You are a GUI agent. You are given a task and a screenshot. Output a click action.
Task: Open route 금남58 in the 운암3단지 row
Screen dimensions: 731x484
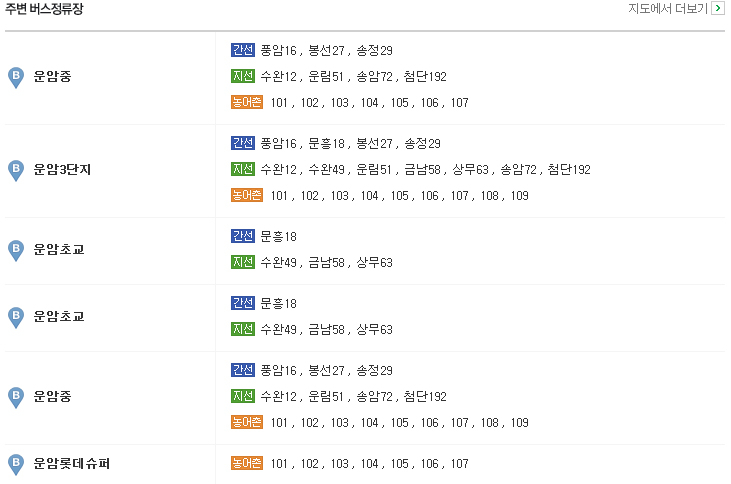(422, 170)
